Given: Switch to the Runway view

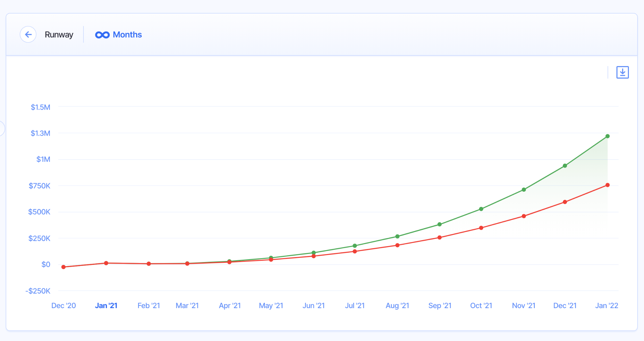Looking at the screenshot, I should 59,34.
